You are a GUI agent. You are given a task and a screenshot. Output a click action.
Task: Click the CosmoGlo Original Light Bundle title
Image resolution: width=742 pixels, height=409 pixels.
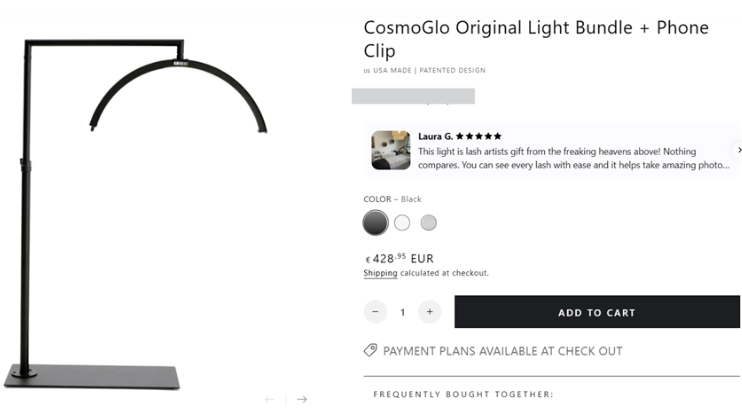536,39
